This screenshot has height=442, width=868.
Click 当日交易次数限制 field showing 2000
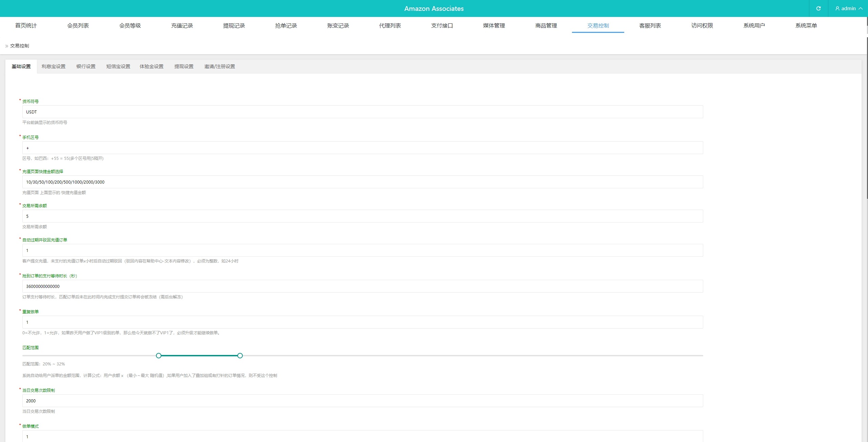coord(362,401)
